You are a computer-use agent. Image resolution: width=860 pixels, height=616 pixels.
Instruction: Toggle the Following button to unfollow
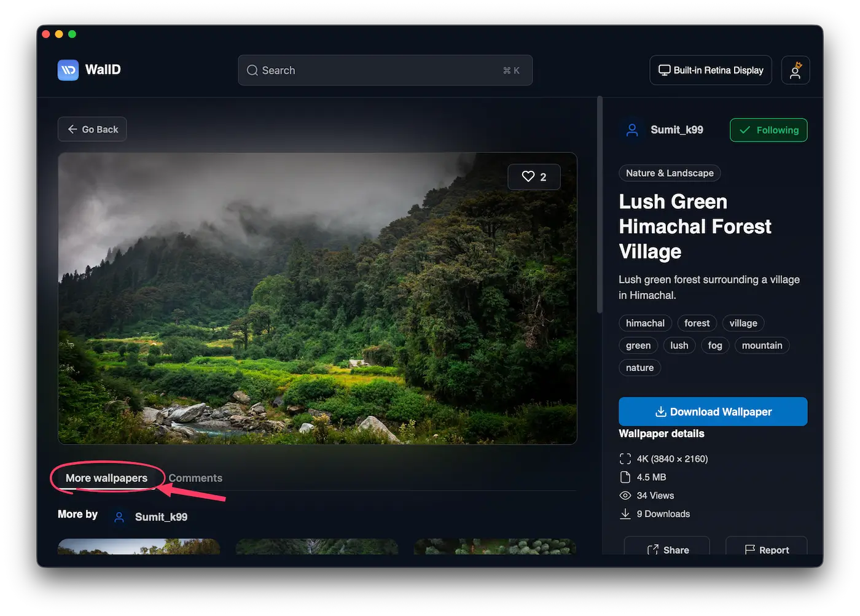coord(768,130)
